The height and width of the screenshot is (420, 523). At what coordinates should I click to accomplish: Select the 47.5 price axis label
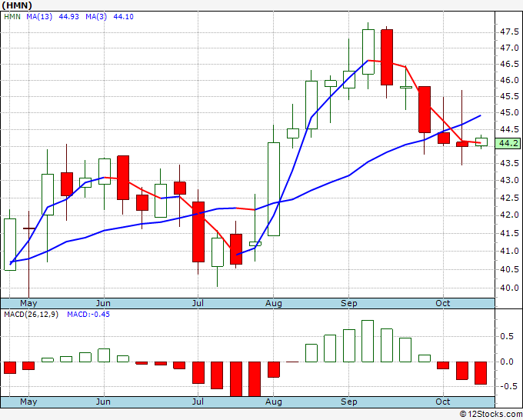coord(509,32)
